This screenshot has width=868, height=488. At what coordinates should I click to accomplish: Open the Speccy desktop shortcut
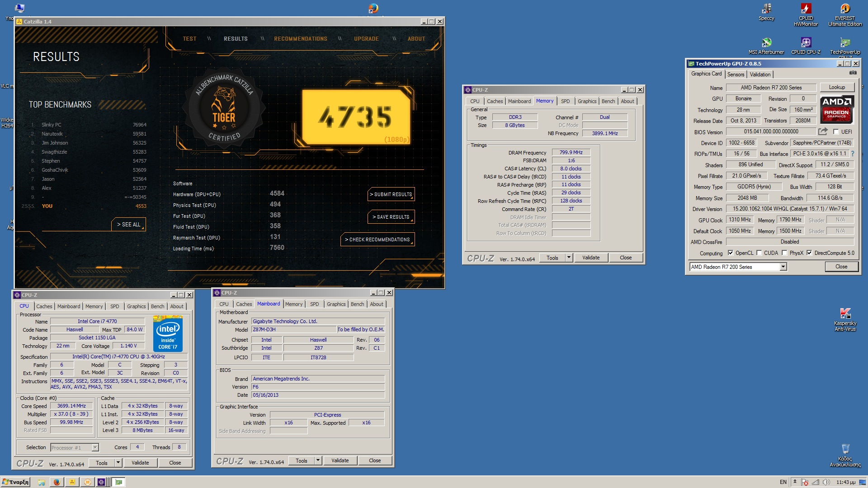[766, 12]
